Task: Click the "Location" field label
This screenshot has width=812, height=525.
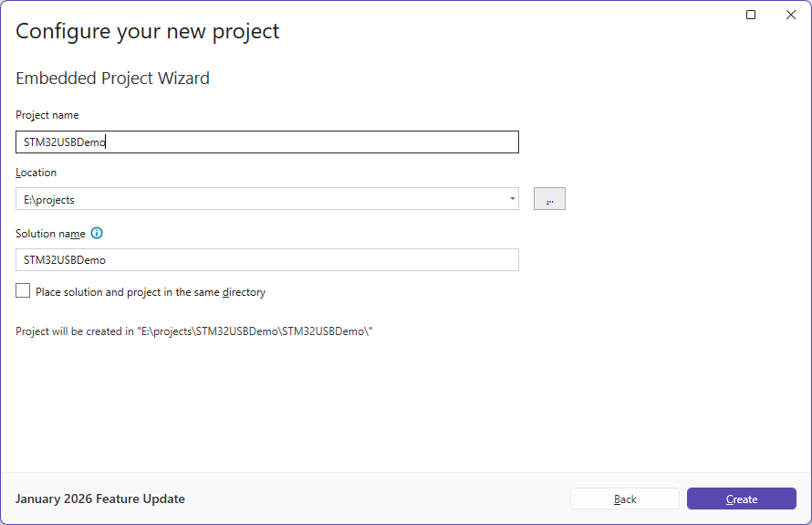Action: tap(36, 173)
